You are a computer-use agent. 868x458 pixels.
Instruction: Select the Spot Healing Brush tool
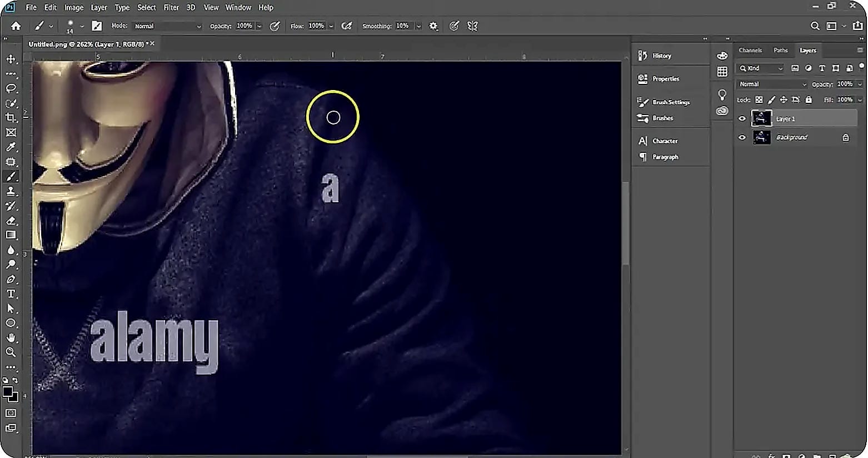coord(11,162)
